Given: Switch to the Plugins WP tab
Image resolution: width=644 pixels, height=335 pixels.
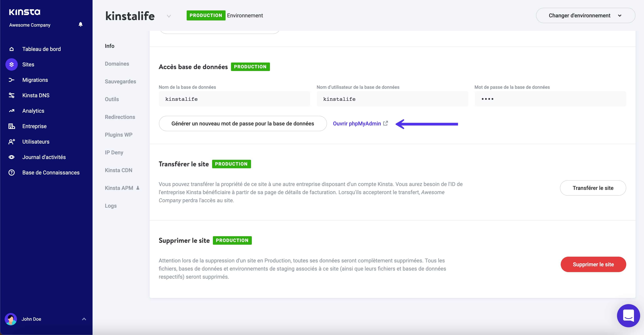Looking at the screenshot, I should coord(119,135).
